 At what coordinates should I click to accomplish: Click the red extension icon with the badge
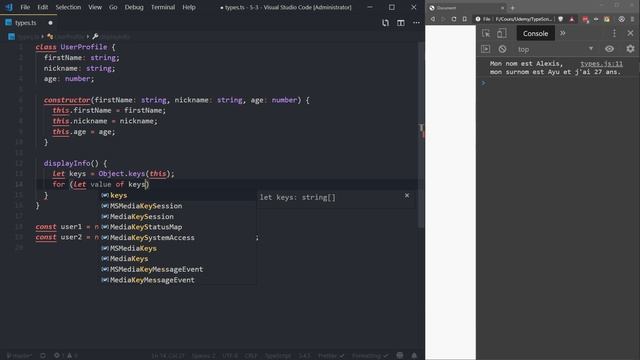586,19
